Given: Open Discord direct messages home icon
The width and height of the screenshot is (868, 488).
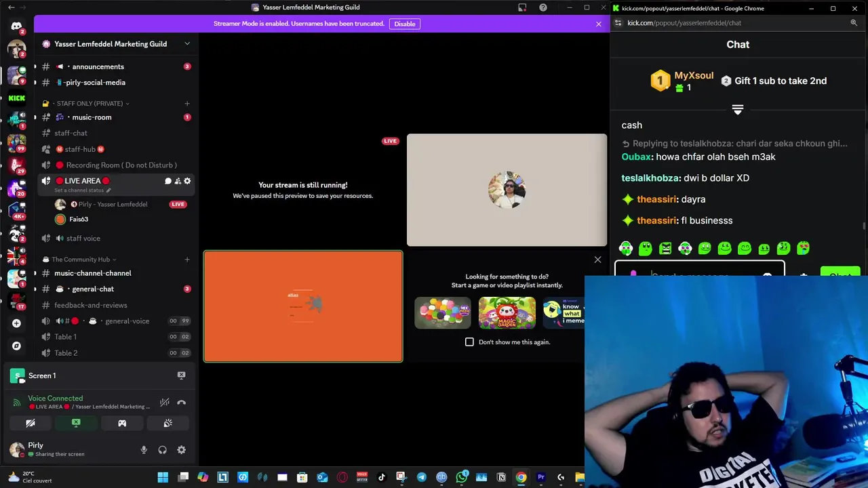Looking at the screenshot, I should coord(16,26).
